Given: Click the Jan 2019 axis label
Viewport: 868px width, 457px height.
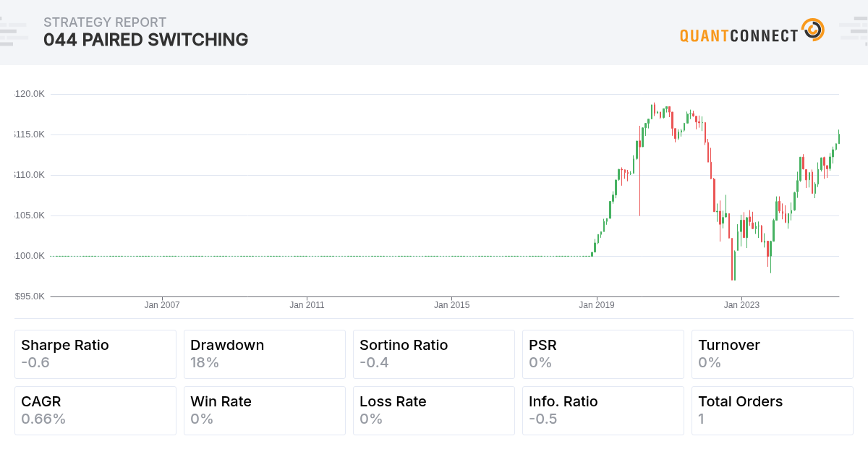Looking at the screenshot, I should [596, 305].
